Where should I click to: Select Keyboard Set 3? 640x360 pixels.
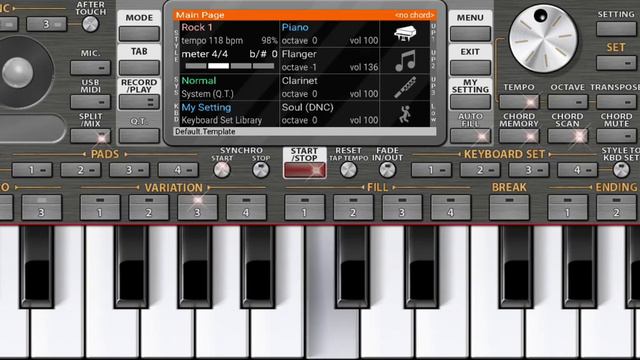tap(529, 170)
